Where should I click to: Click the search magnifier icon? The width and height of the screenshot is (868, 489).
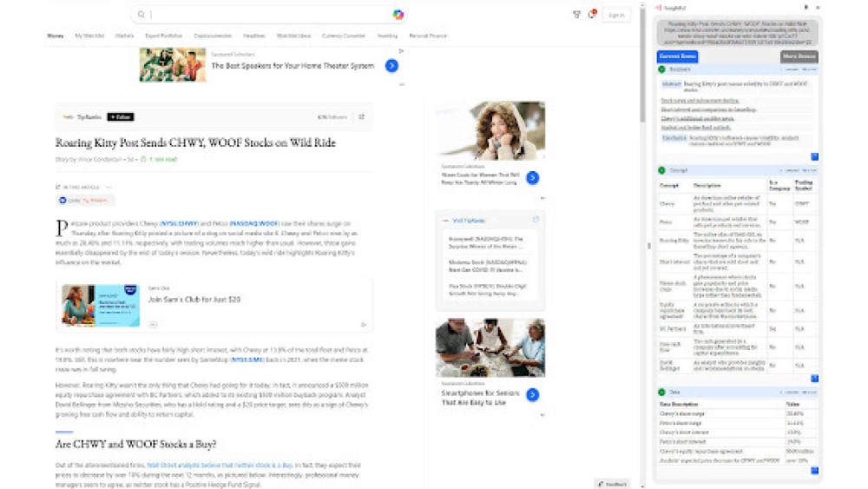pos(141,15)
